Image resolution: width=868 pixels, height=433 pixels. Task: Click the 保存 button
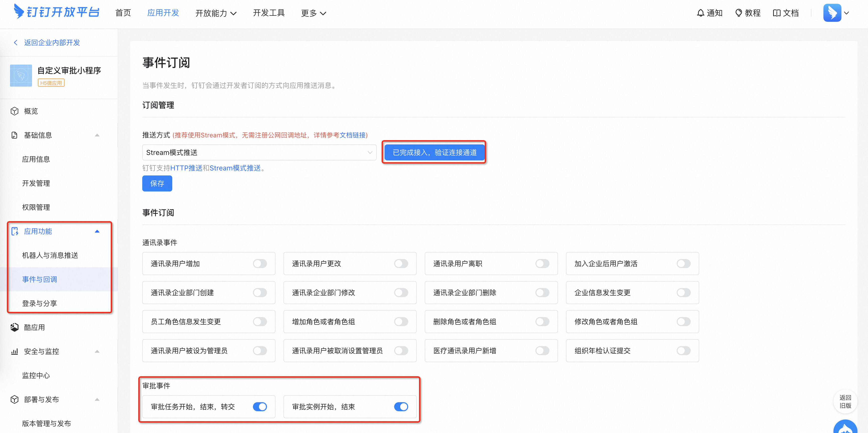click(157, 183)
